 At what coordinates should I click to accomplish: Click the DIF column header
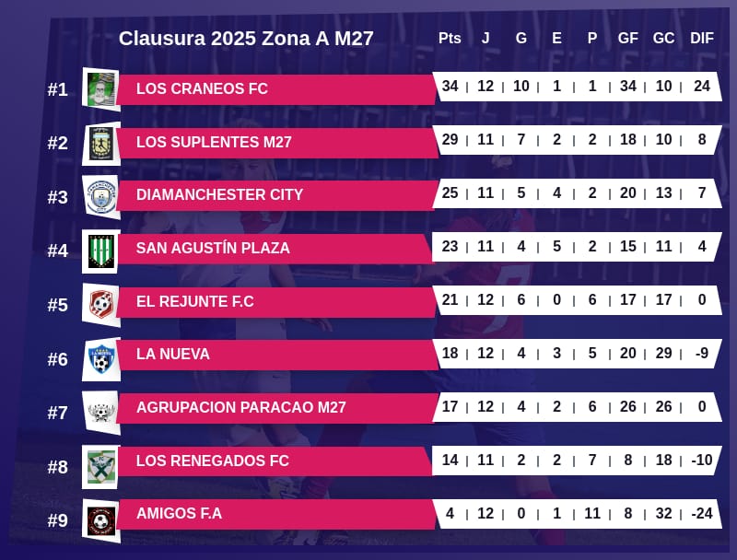tap(702, 39)
